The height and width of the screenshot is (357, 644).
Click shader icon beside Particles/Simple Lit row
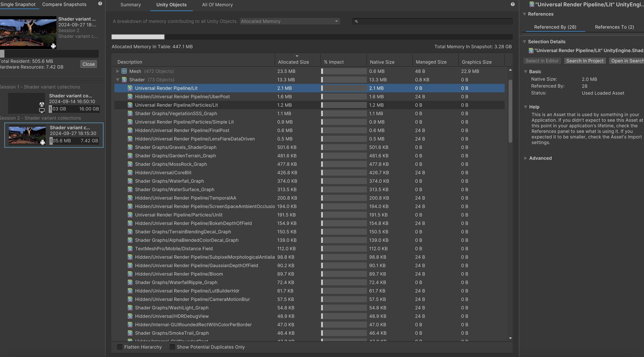130,122
